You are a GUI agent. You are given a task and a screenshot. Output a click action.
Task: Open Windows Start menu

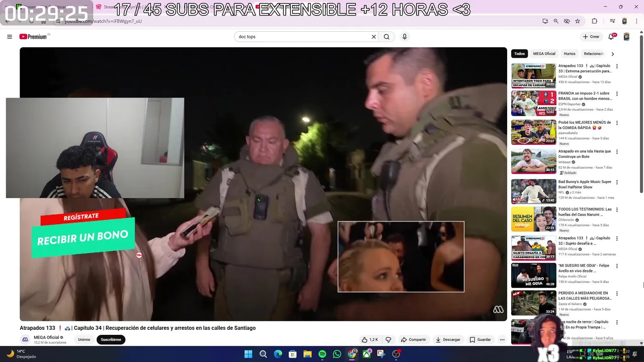(x=248, y=354)
